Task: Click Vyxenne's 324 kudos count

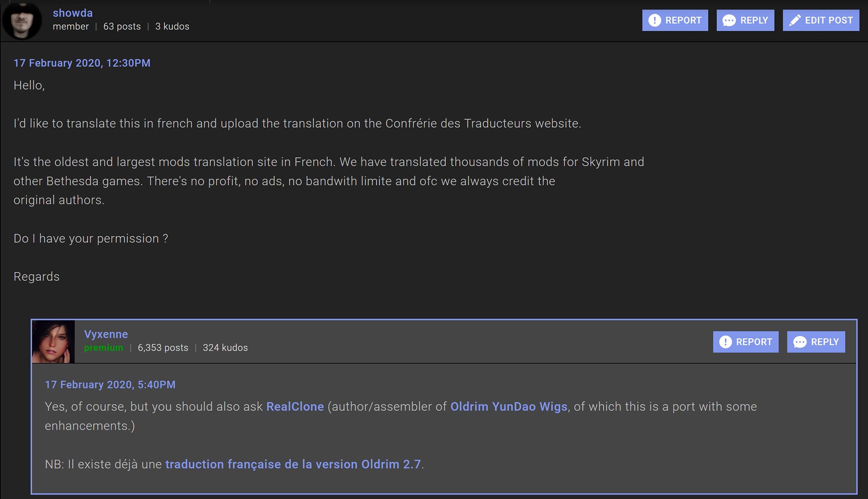Action: (225, 348)
